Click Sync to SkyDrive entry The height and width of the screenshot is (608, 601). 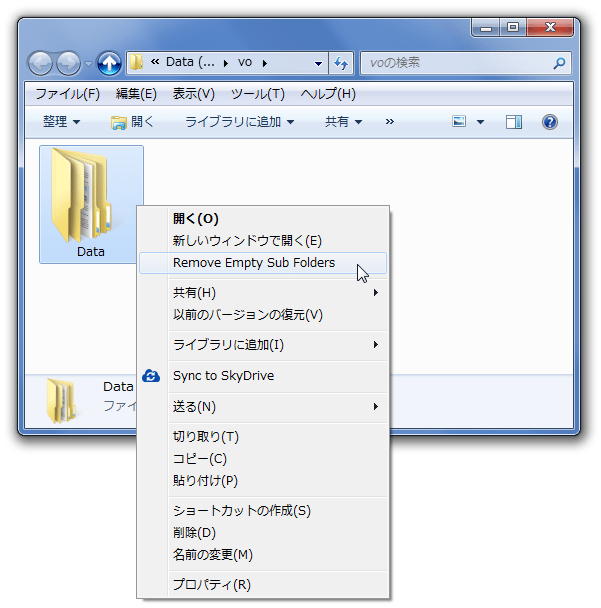[x=263, y=376]
